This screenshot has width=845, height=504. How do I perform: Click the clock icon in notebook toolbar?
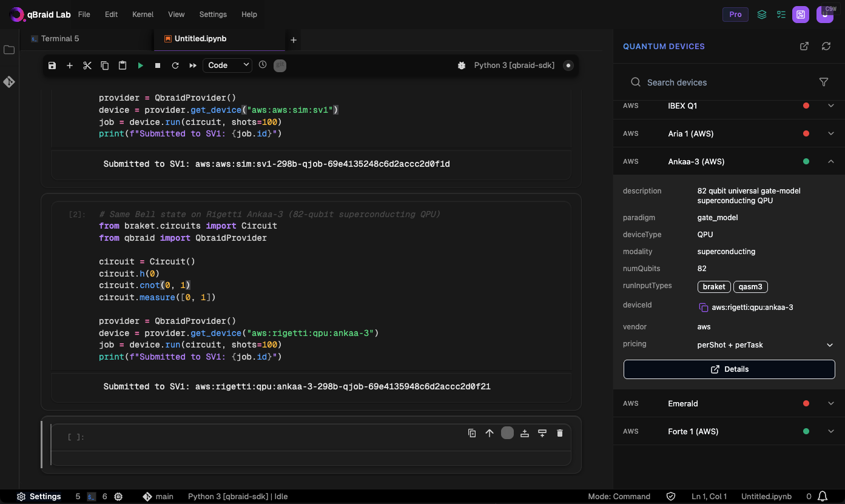pos(263,64)
